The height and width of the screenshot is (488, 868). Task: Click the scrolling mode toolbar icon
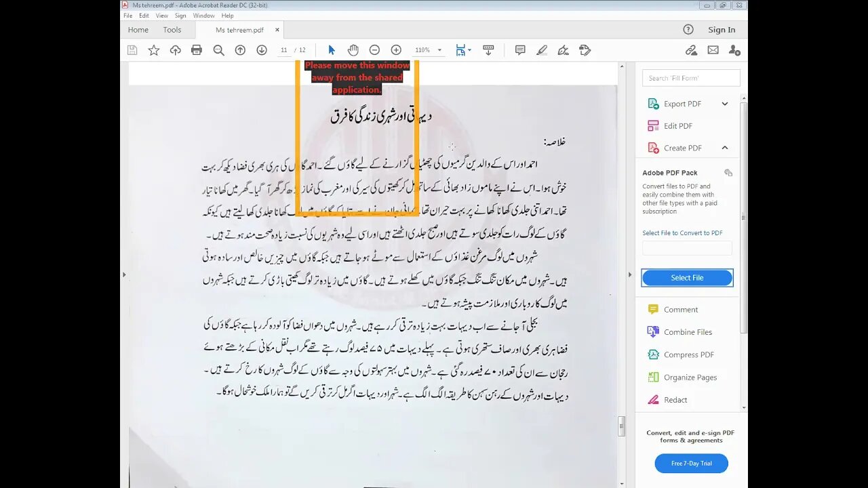click(488, 50)
